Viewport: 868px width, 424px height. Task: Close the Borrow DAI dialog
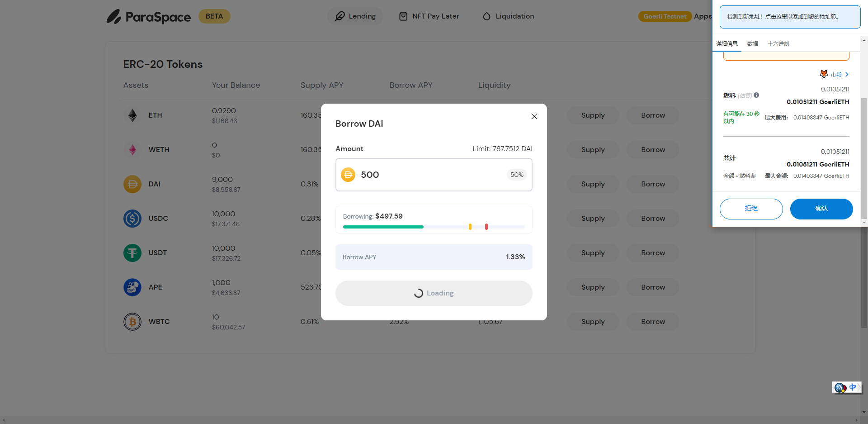click(534, 116)
